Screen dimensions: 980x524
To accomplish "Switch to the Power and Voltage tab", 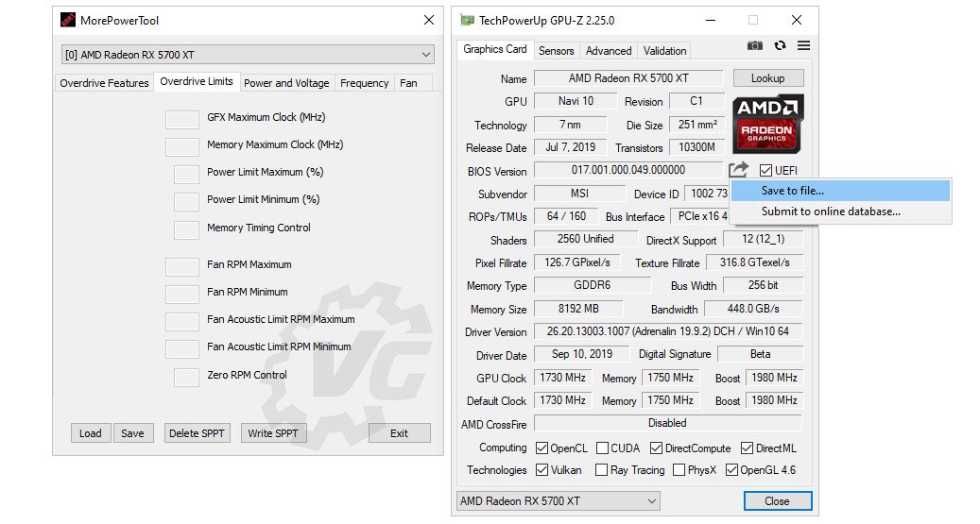I will 286,83.
